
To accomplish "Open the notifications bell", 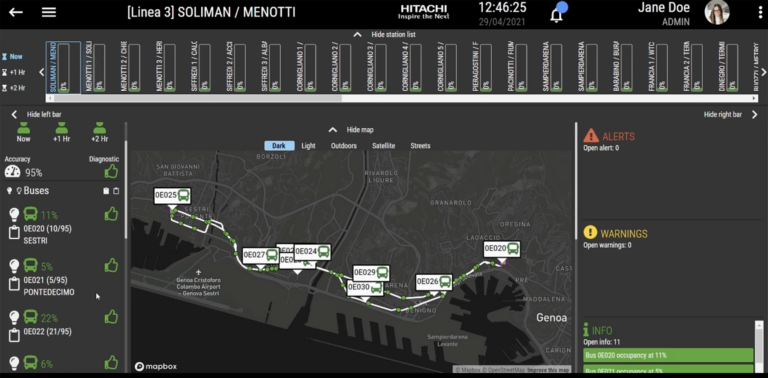I will 556,15.
